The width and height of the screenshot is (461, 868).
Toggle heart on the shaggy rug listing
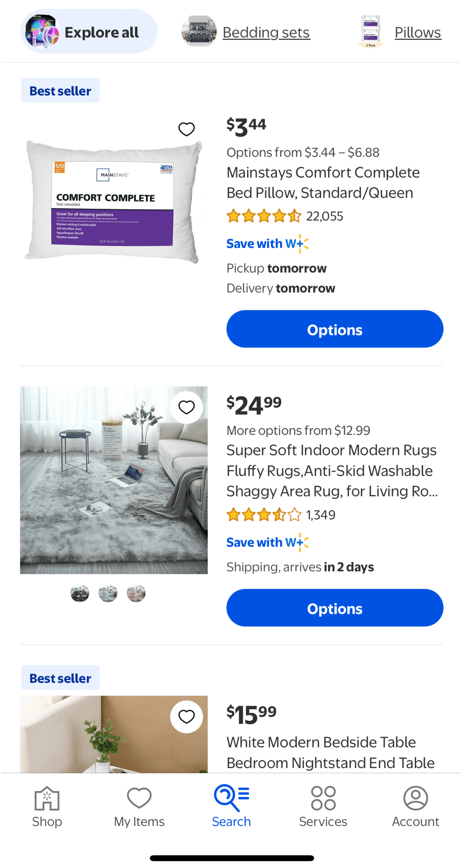point(186,407)
